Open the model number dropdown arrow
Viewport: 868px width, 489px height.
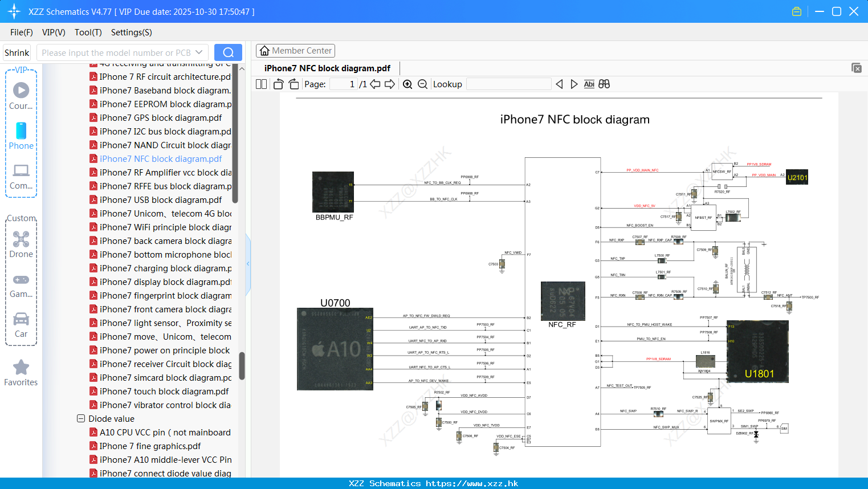pyautogui.click(x=199, y=52)
